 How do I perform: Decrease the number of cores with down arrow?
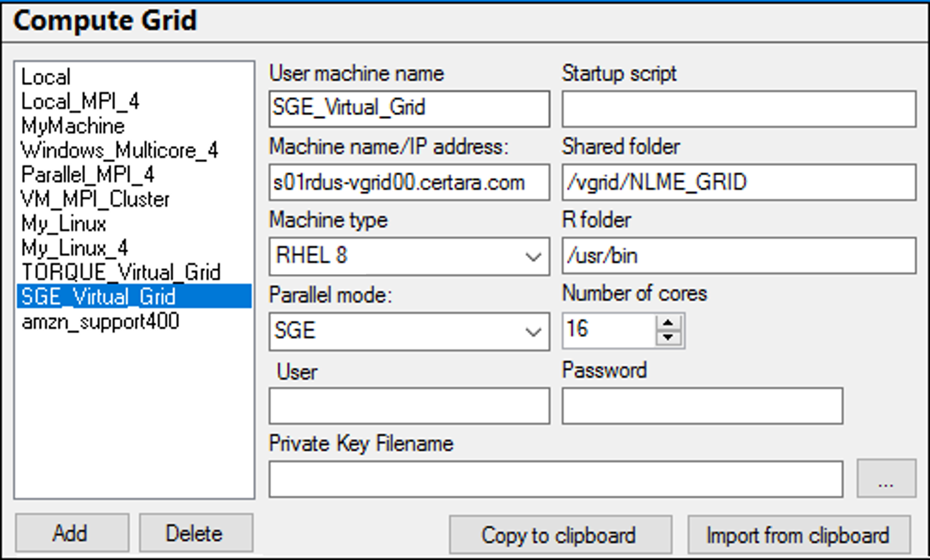668,338
